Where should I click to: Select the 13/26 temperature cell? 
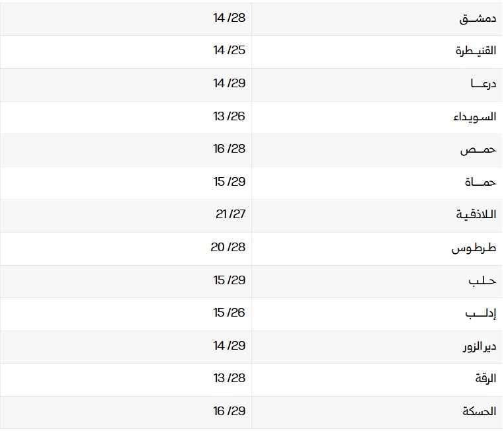tap(230, 116)
